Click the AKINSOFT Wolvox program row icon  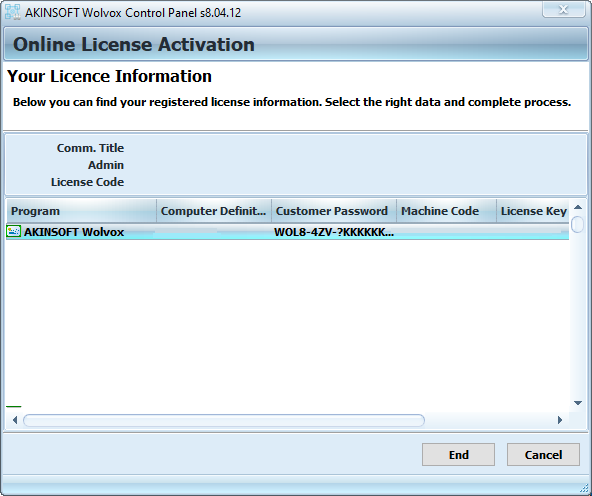click(x=14, y=231)
